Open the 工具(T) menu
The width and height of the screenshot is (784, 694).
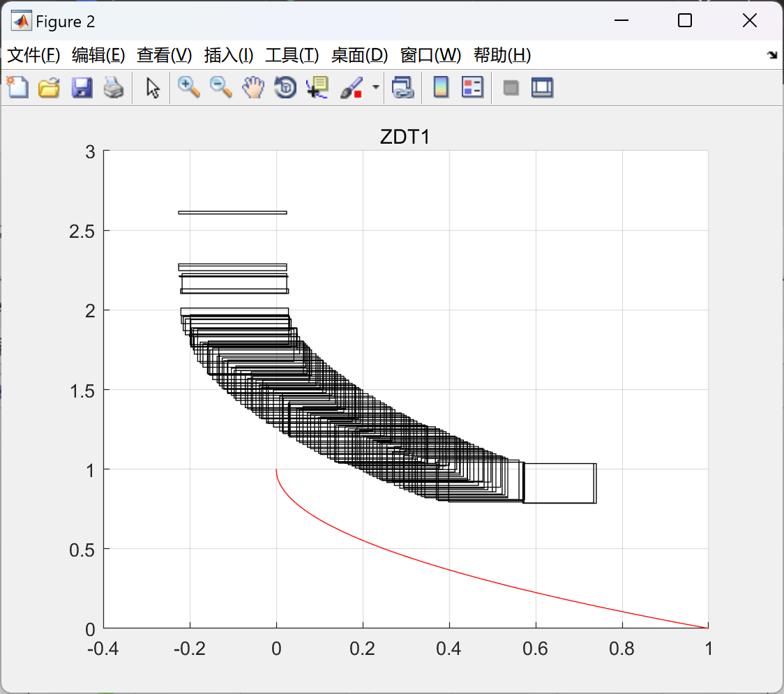coord(292,55)
